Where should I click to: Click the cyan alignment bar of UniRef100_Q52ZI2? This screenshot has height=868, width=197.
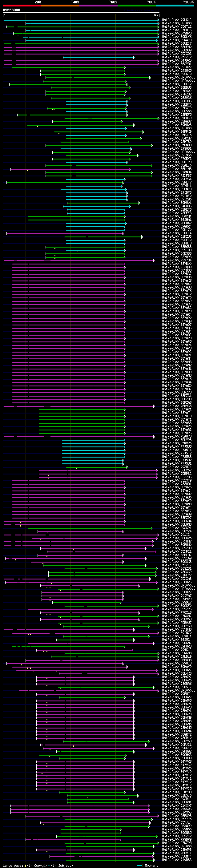[x=99, y=57]
